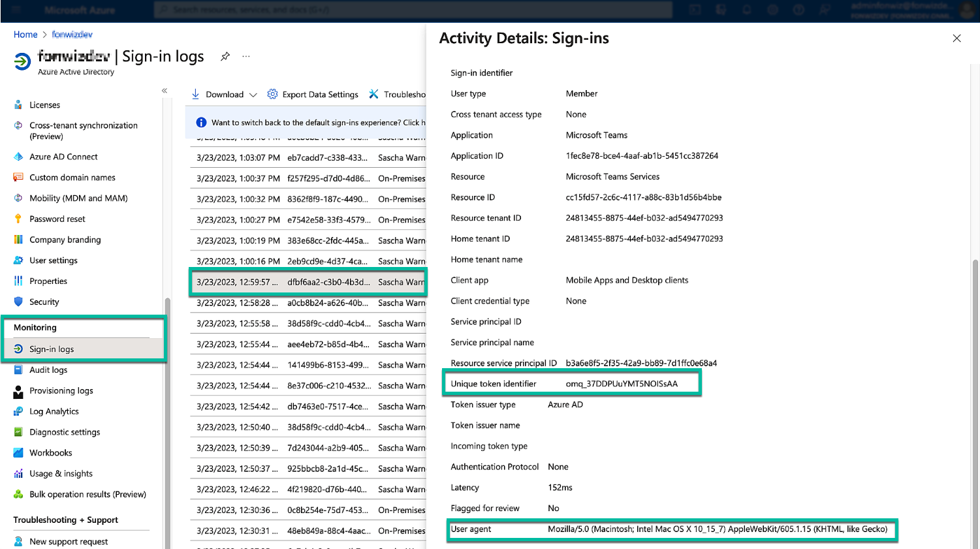Pin the Sign-in logs page
Image resolution: width=980 pixels, height=549 pixels.
[x=225, y=57]
